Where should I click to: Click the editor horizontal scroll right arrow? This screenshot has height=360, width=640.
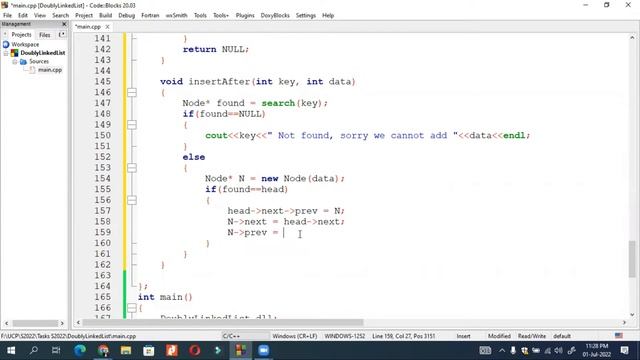point(624,322)
